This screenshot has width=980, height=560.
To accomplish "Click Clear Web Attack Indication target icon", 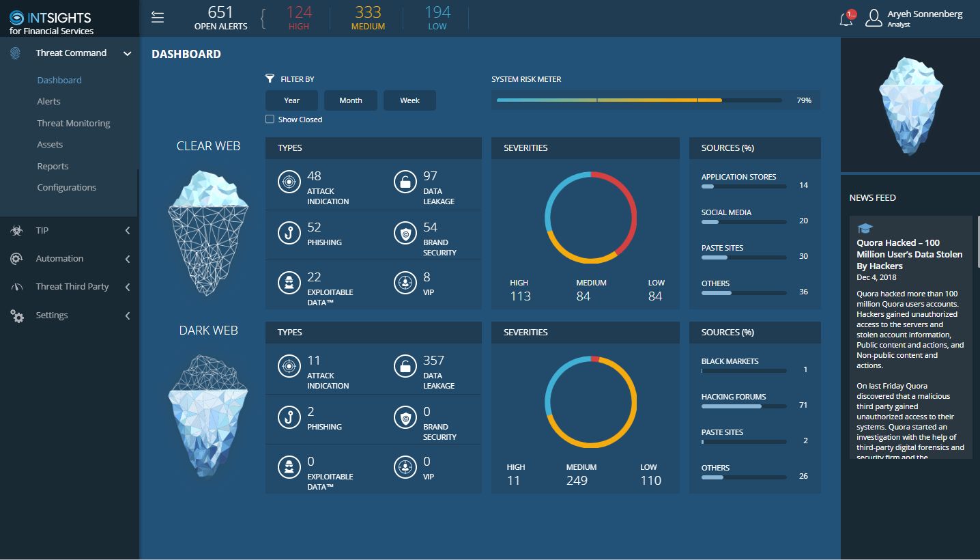I will [289, 182].
